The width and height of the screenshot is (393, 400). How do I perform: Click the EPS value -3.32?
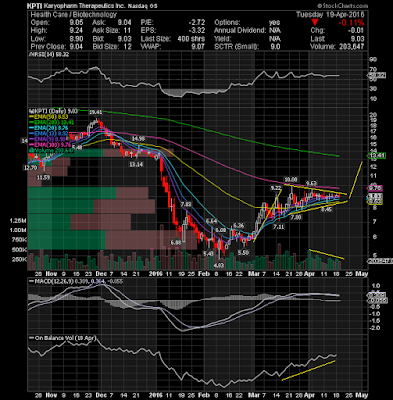(x=196, y=31)
